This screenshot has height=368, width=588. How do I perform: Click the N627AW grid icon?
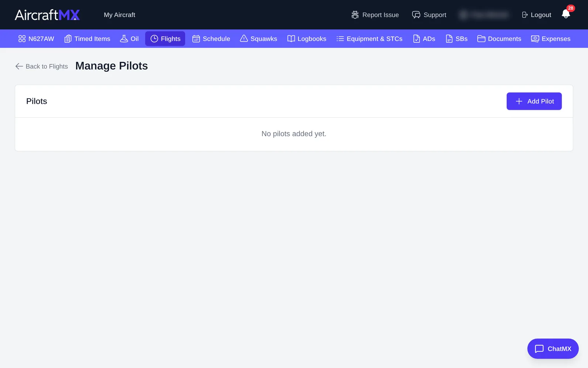pyautogui.click(x=22, y=39)
